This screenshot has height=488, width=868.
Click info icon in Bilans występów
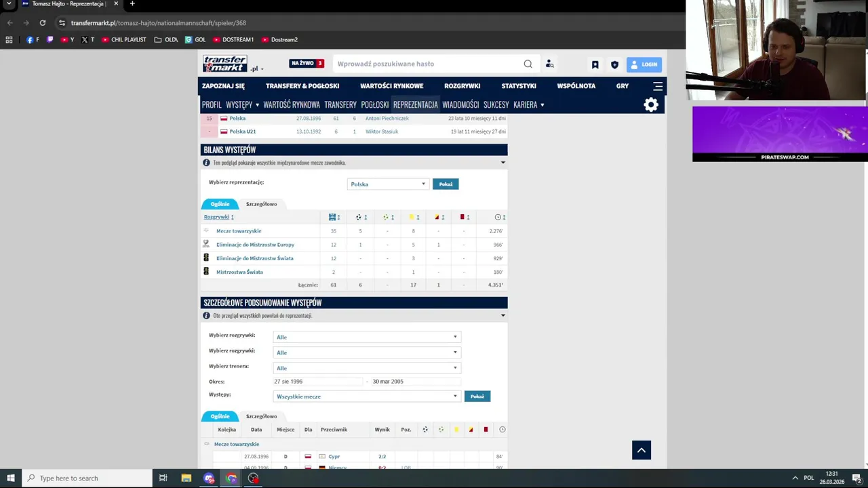pos(206,163)
